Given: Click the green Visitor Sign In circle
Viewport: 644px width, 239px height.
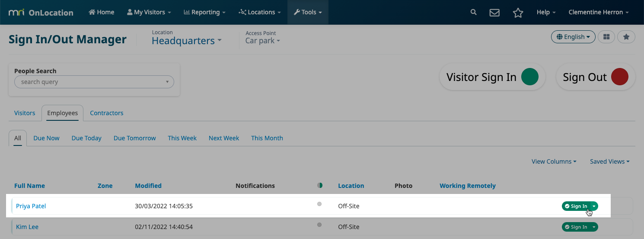Looking at the screenshot, I should tap(530, 77).
